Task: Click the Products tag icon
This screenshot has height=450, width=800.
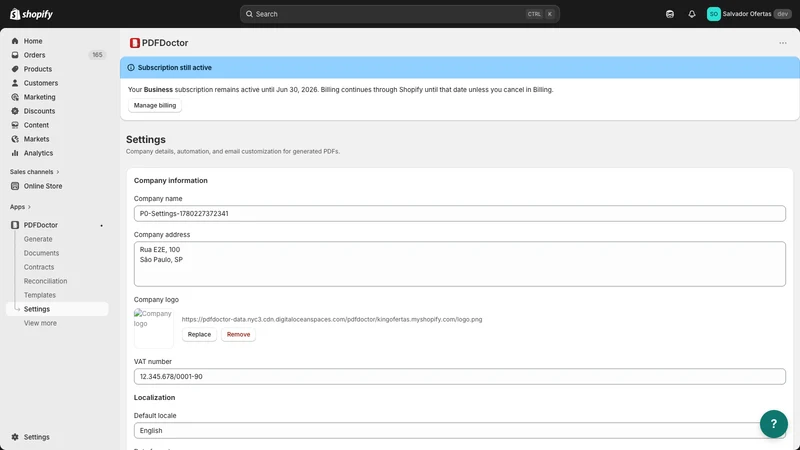Action: (15, 69)
